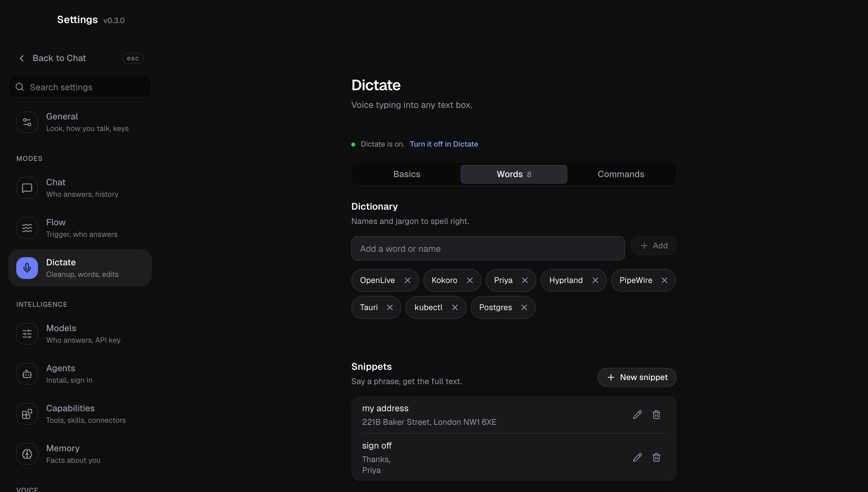Screen dimensions: 868x492
Task: Click the 'sign off' snippet title
Action: click(x=377, y=446)
